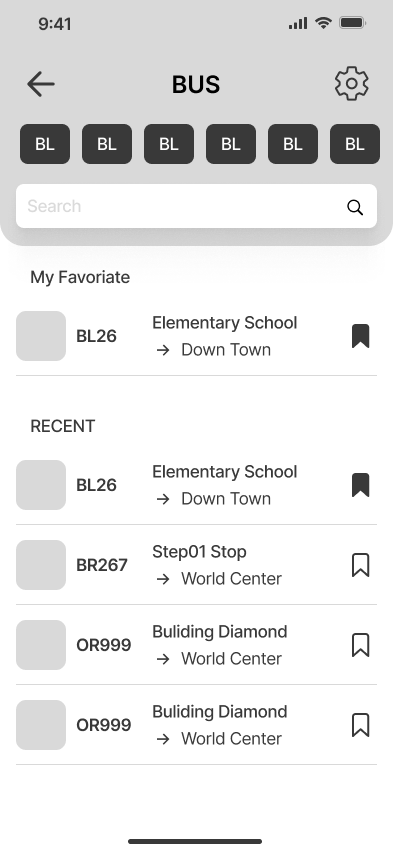The width and height of the screenshot is (393, 852).
Task: Tap the back arrow icon
Action: [x=41, y=84]
